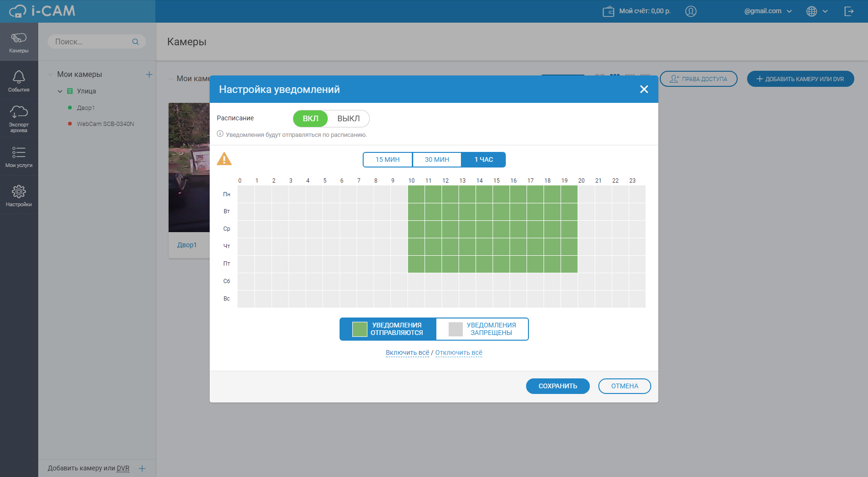This screenshot has width=868, height=477.
Task: Select Двор1 in the camera tree
Action: coord(86,108)
